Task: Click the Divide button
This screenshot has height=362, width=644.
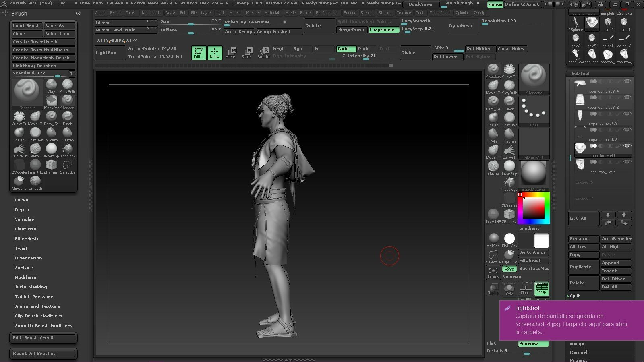Action: tap(416, 52)
